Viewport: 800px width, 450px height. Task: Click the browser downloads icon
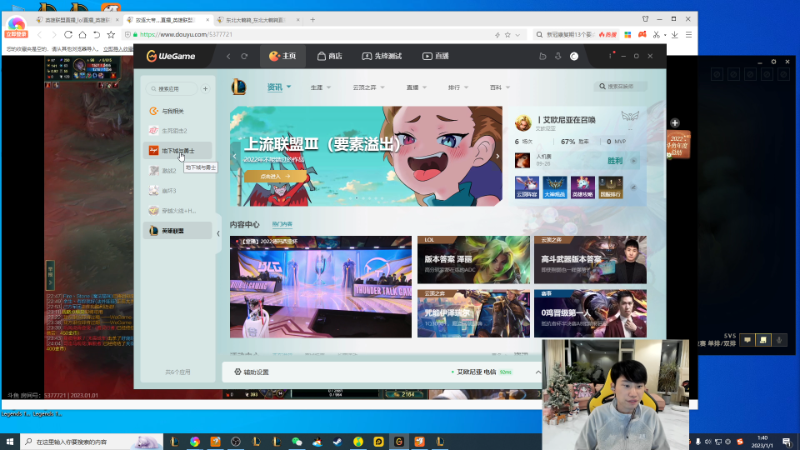tap(674, 35)
